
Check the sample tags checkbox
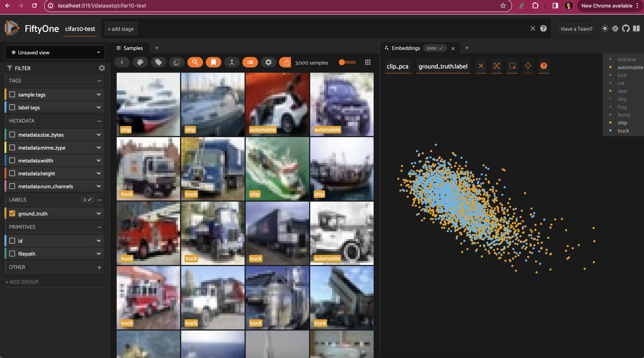[x=12, y=94]
